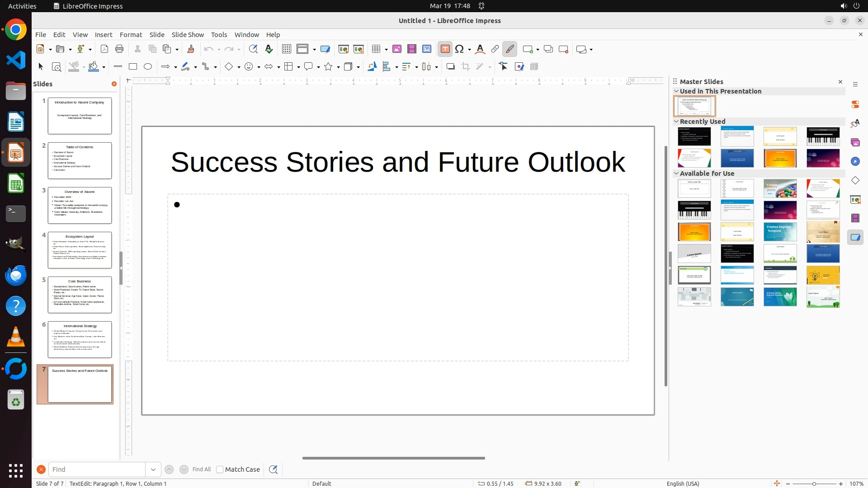Enable the Match Case checkbox
Viewport: 868px width, 488px height.
(x=220, y=469)
